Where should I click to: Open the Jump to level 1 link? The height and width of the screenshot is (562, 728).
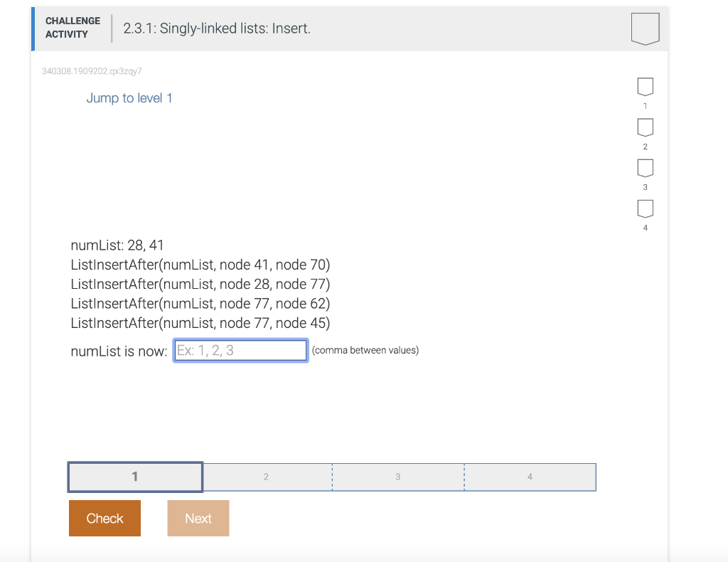point(129,97)
